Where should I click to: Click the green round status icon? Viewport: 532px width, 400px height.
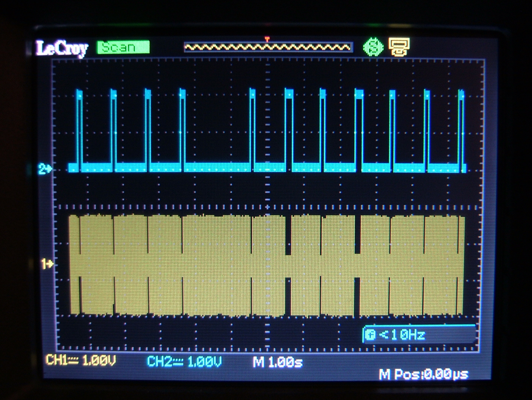click(373, 47)
